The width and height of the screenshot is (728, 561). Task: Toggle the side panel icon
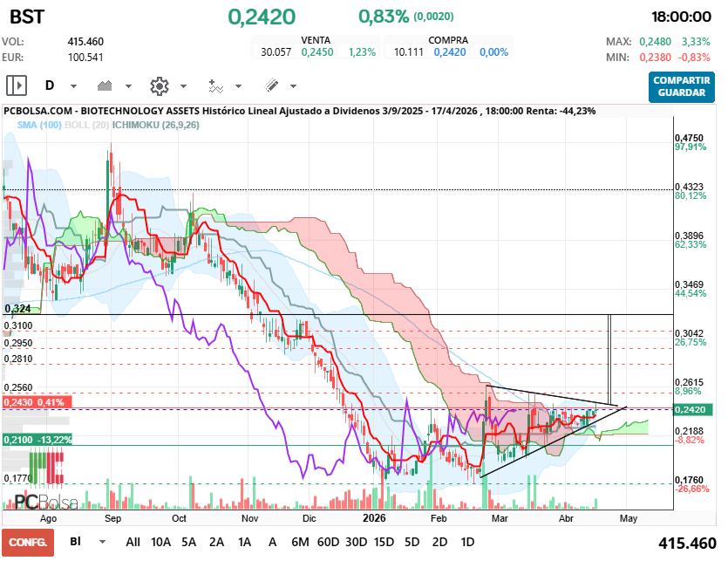point(17,86)
